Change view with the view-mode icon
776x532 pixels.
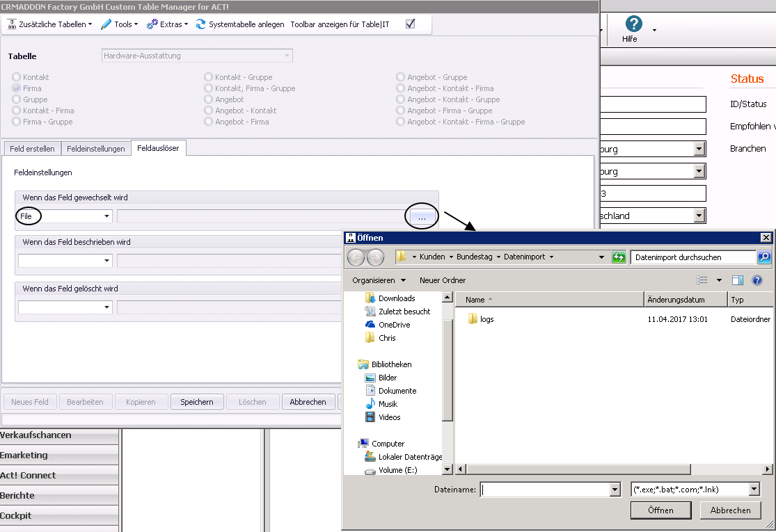(x=702, y=280)
